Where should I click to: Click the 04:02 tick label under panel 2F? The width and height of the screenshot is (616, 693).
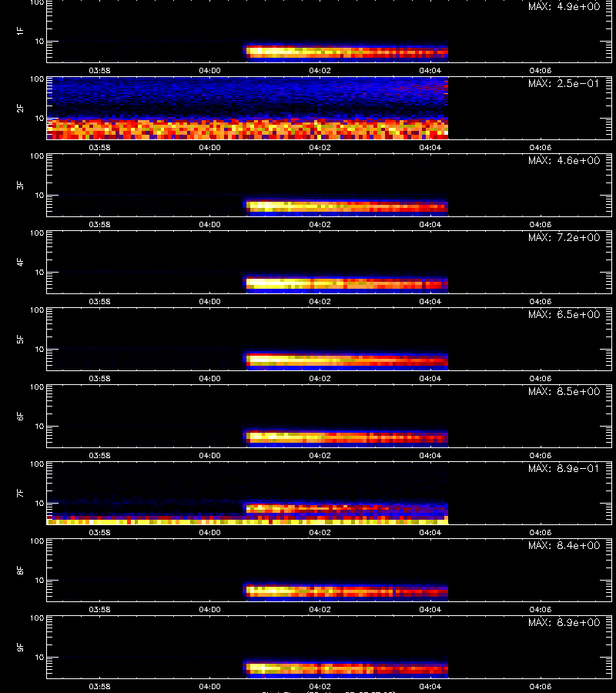coord(320,147)
